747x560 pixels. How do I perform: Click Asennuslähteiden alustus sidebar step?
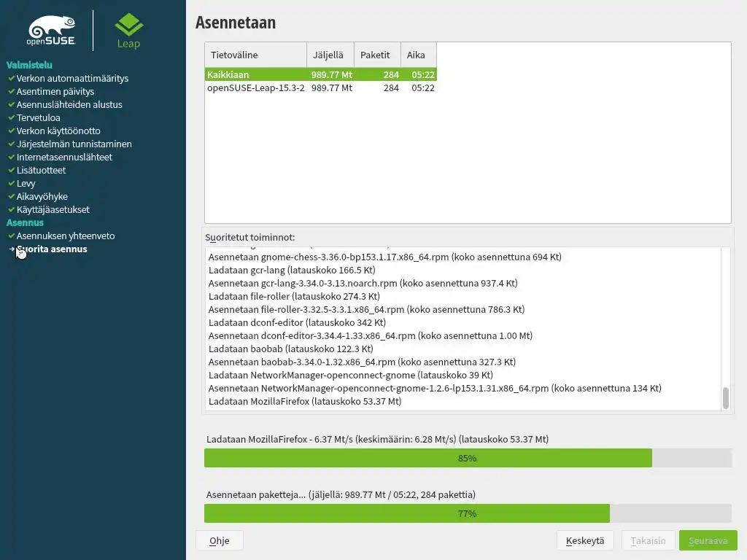tap(69, 104)
